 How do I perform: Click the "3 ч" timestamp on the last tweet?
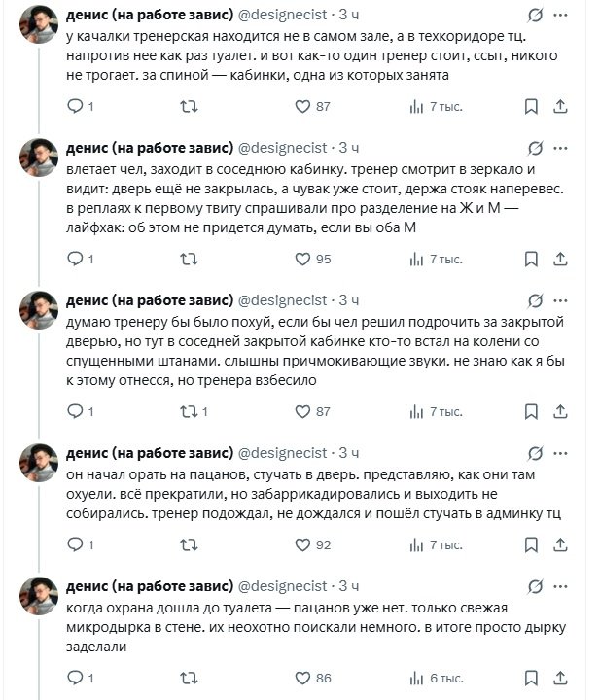tap(349, 586)
